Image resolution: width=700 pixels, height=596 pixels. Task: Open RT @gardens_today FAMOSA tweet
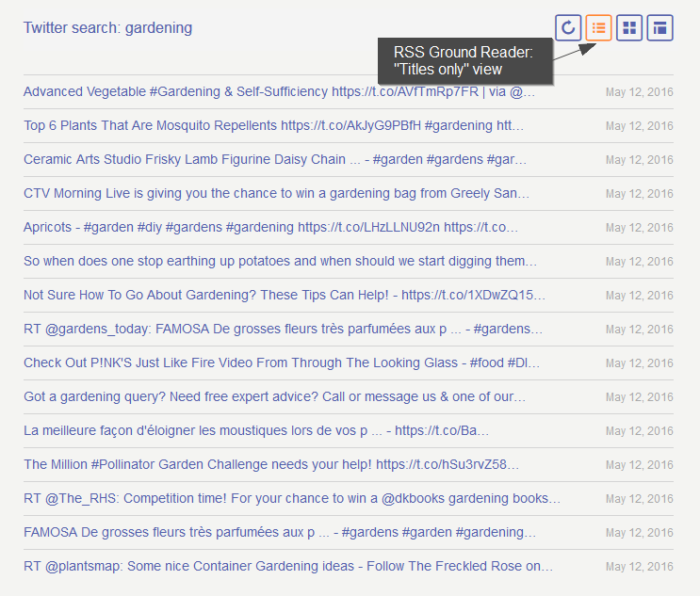click(283, 329)
